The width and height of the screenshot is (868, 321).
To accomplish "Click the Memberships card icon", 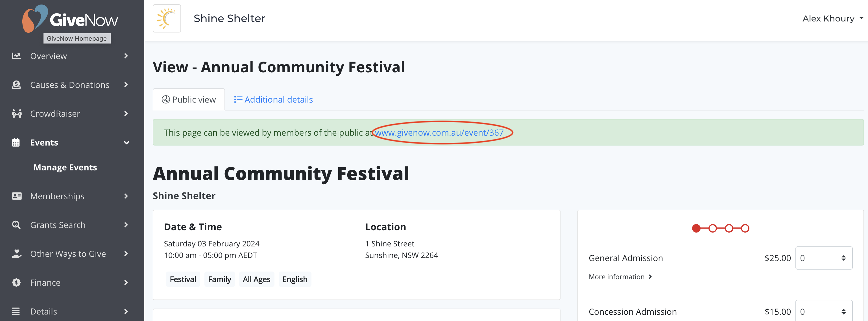I will click(16, 196).
